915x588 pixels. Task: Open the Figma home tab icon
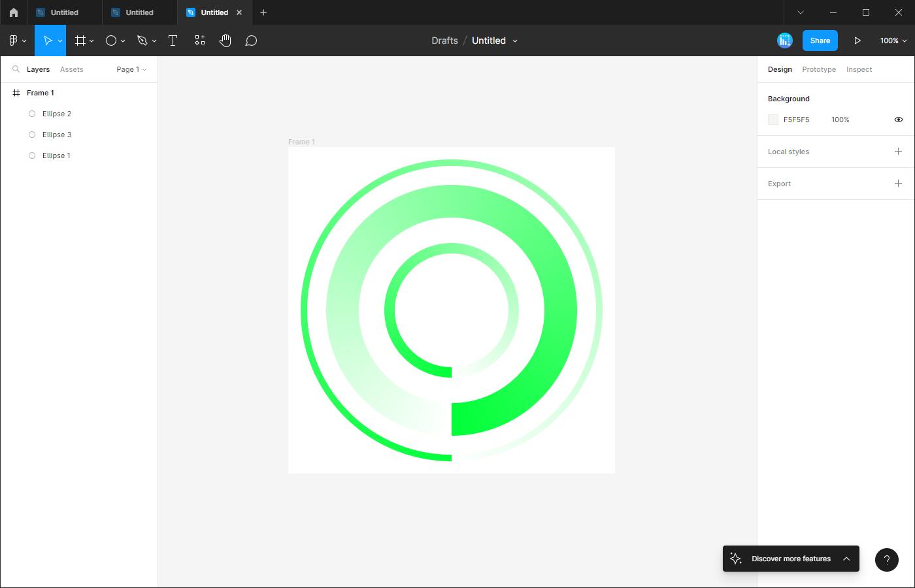click(x=13, y=12)
